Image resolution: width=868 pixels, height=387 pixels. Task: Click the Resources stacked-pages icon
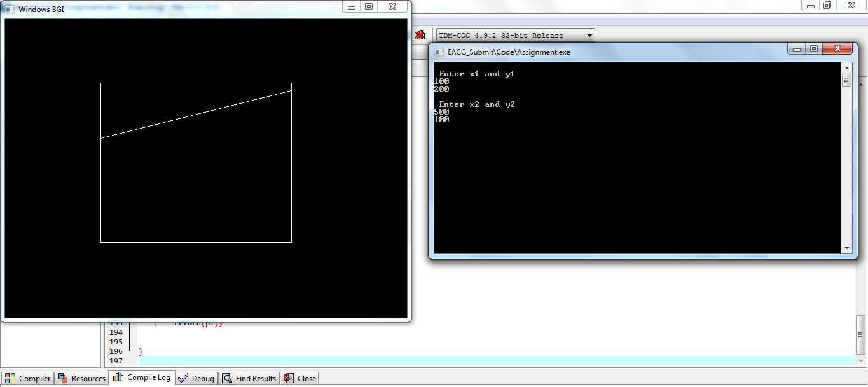[x=63, y=378]
